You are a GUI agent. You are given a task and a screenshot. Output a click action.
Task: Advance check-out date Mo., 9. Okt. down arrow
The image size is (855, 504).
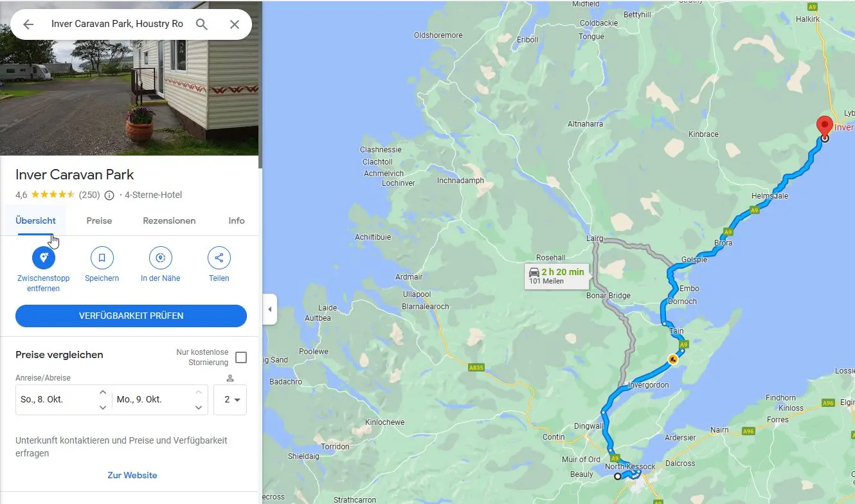click(199, 408)
